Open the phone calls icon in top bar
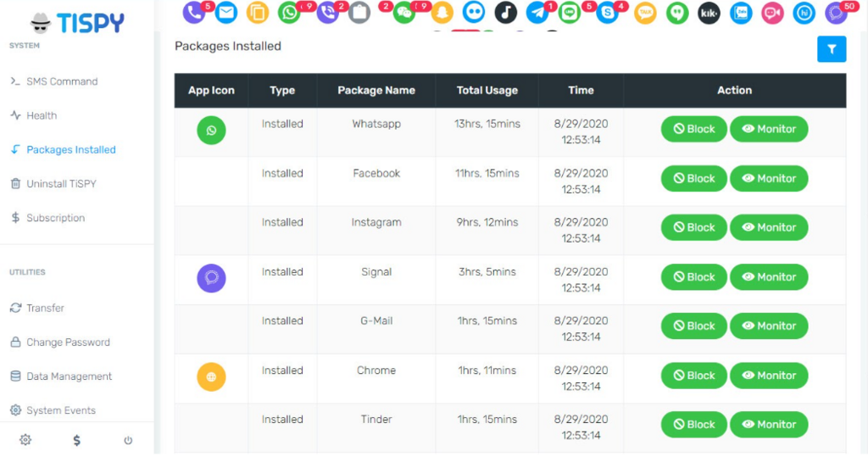Screen dimensions: 868x457 coord(194,12)
